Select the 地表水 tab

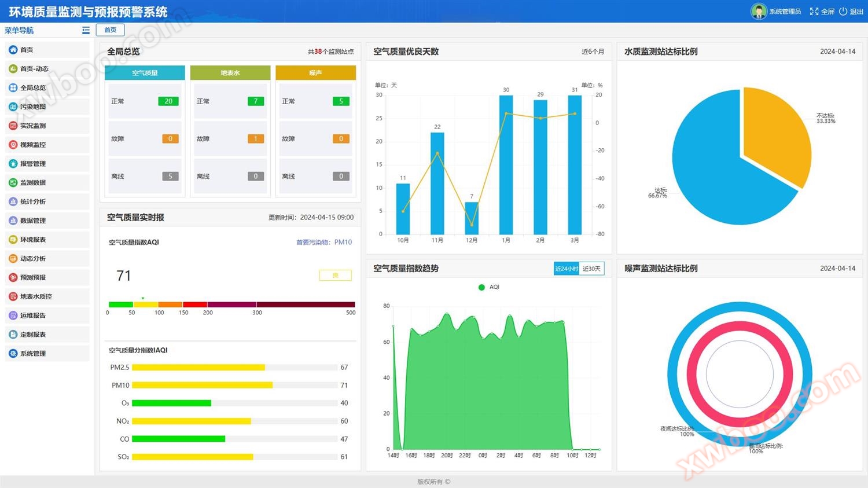coord(230,72)
